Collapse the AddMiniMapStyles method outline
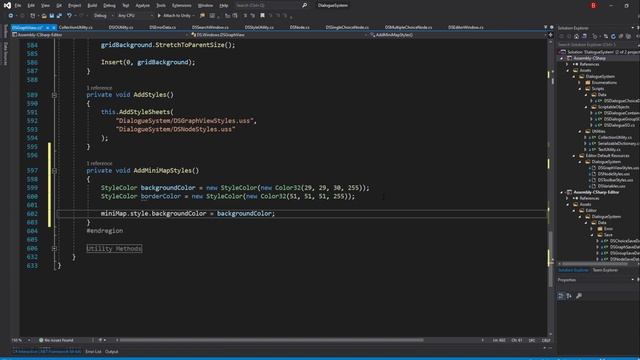The image size is (640, 360). 54,171
